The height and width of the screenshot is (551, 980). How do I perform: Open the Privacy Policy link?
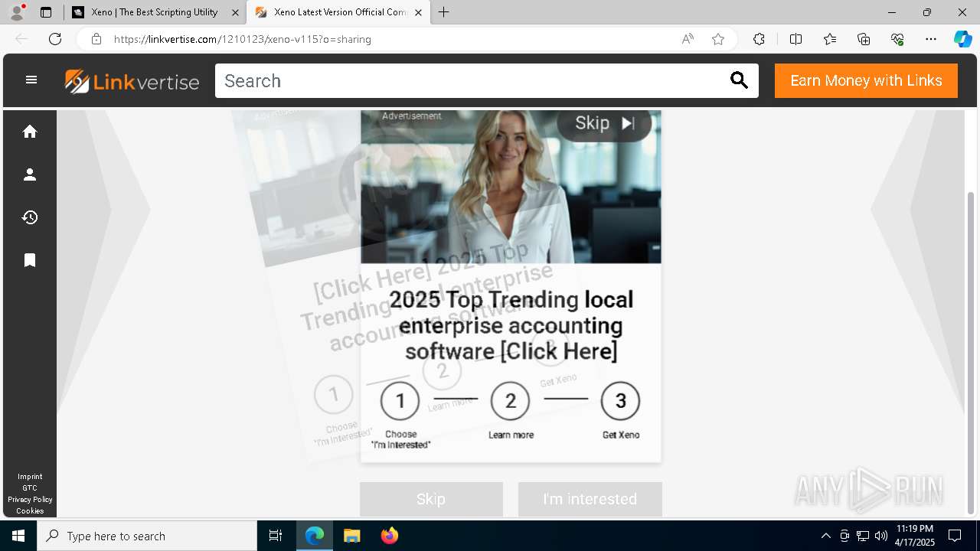tap(30, 499)
